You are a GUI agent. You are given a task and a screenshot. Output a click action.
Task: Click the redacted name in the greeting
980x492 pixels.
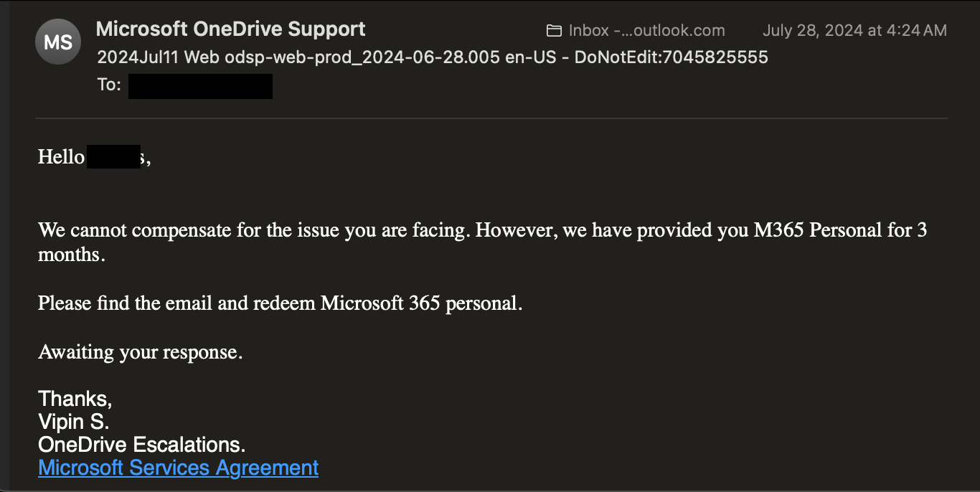pyautogui.click(x=113, y=156)
